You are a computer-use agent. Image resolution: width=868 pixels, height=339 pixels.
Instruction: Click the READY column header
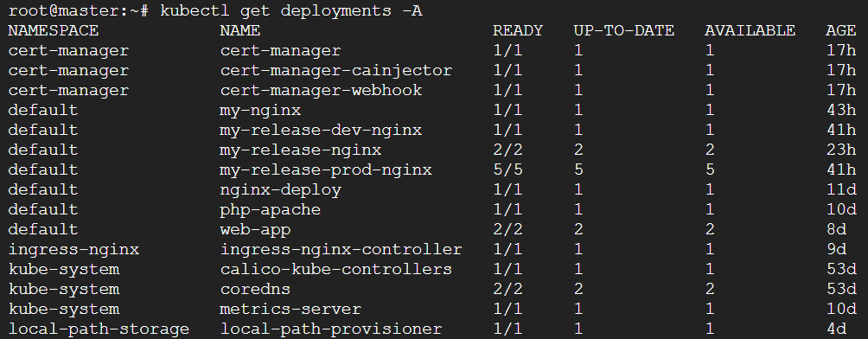pos(518,30)
